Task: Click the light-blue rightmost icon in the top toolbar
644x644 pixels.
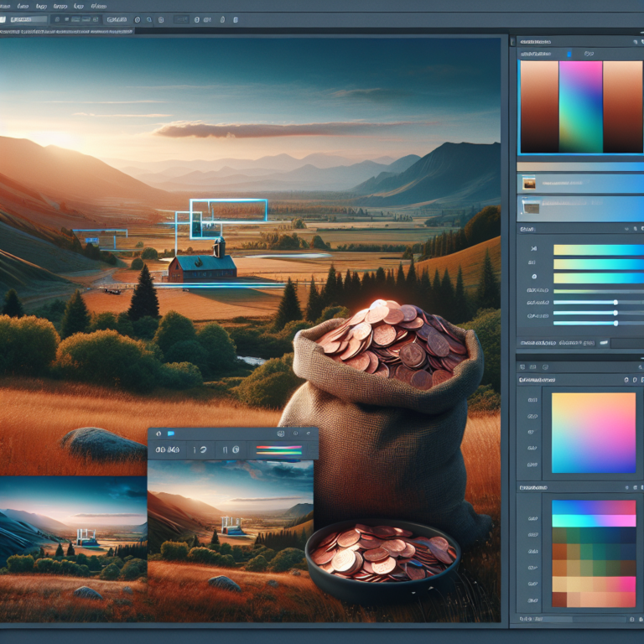Action: coord(236,19)
